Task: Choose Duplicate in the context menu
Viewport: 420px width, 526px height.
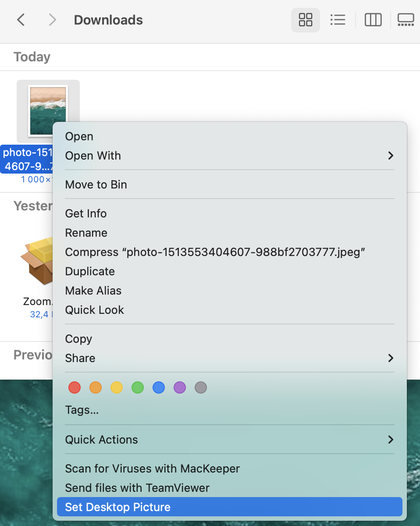Action: coord(230,271)
